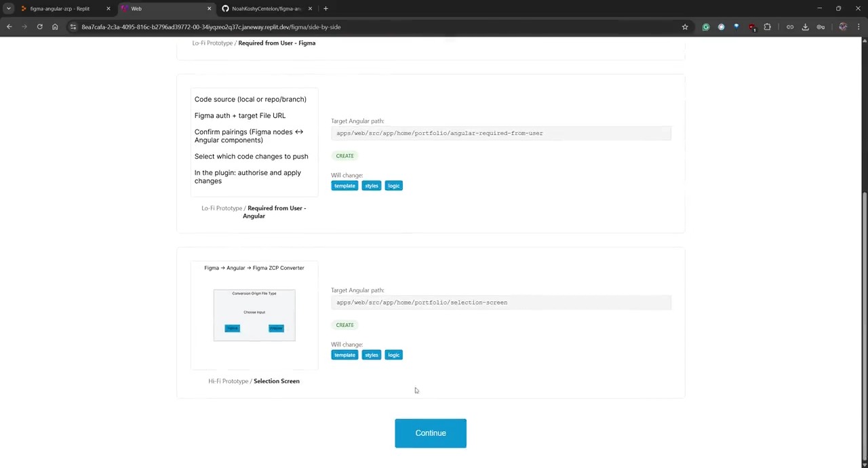Go forward in browser history
868x468 pixels.
(x=24, y=27)
